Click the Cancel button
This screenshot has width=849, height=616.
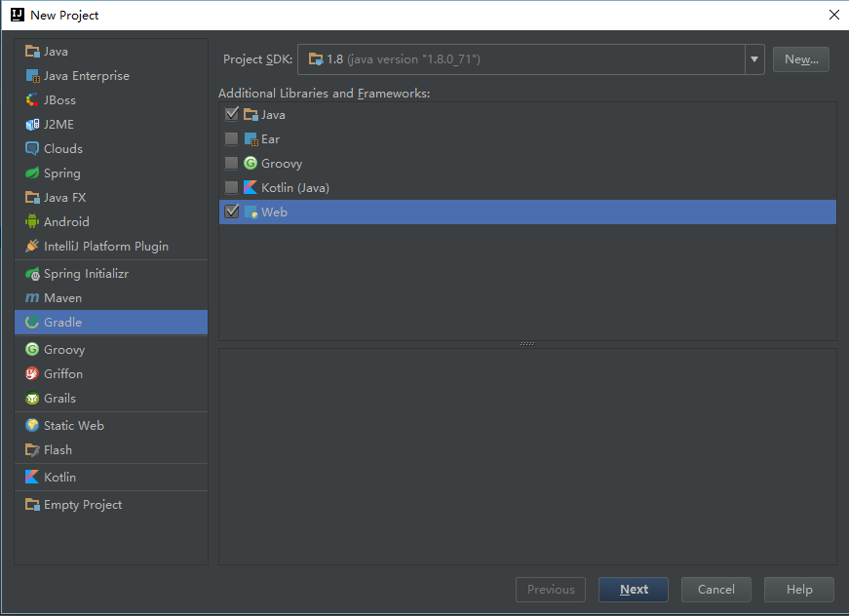point(715,590)
